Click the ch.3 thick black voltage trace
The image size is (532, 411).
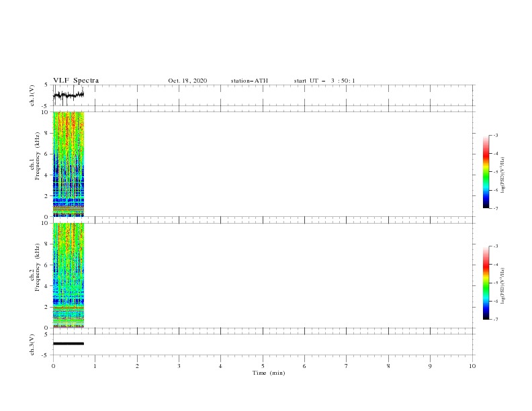pos(69,344)
